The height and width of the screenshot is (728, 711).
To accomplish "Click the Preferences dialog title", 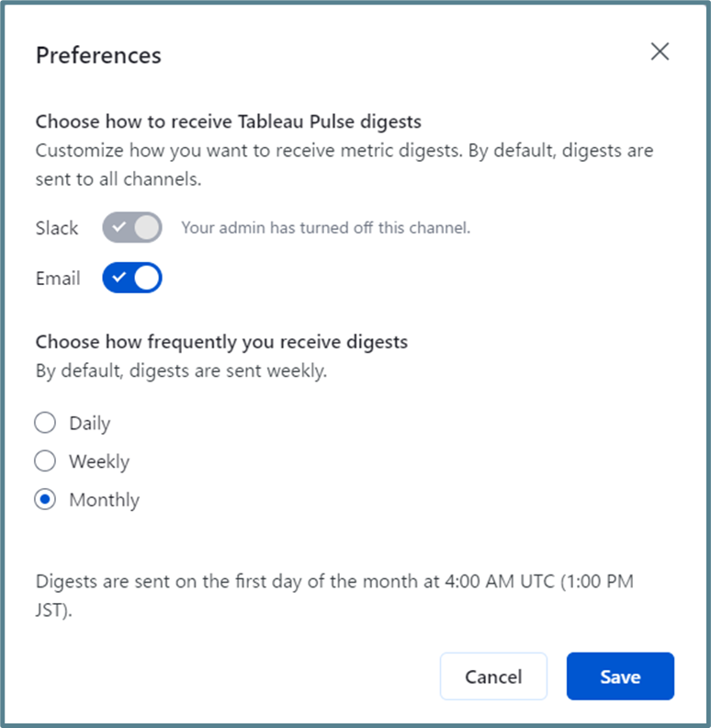I will [98, 55].
